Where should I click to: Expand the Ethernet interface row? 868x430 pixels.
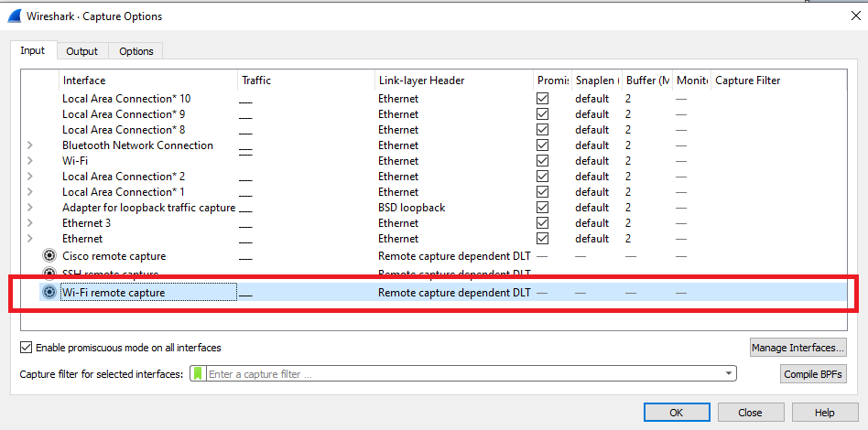(x=30, y=238)
